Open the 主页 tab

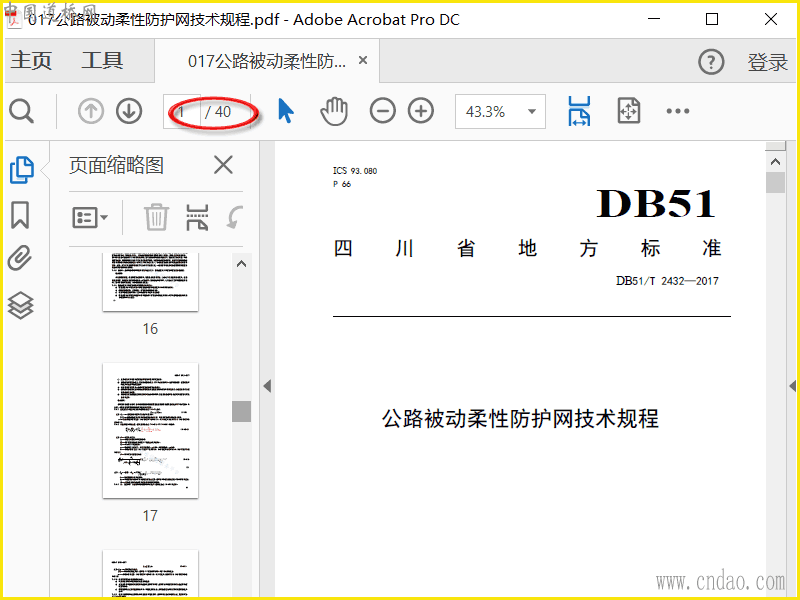pyautogui.click(x=31, y=60)
